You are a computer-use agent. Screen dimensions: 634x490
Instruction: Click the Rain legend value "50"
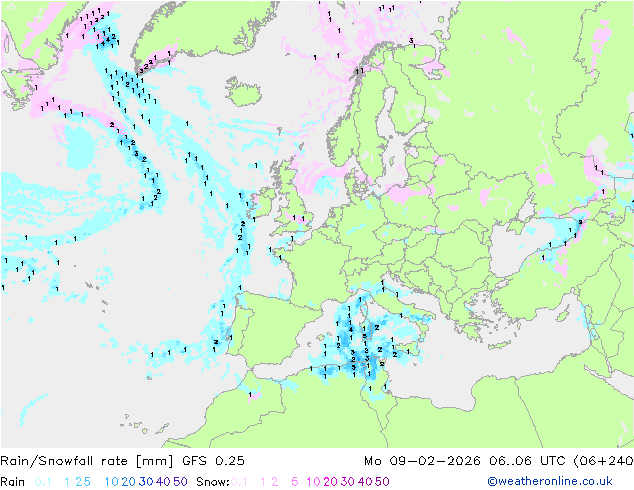[180, 482]
